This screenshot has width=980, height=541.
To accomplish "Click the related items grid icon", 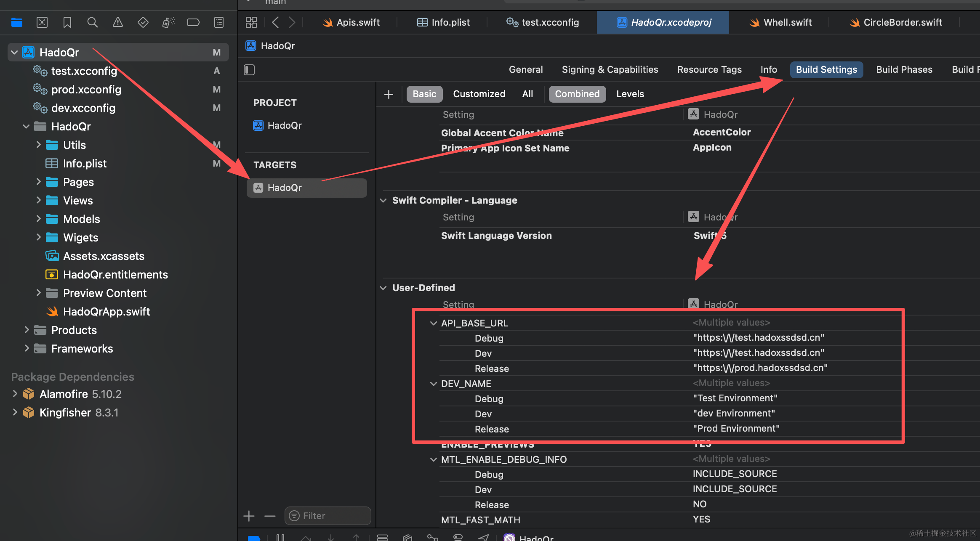I will tap(251, 22).
